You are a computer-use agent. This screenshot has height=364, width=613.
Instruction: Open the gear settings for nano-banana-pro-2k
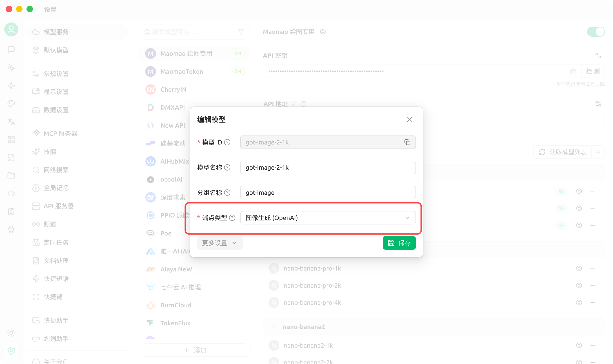pyautogui.click(x=579, y=285)
